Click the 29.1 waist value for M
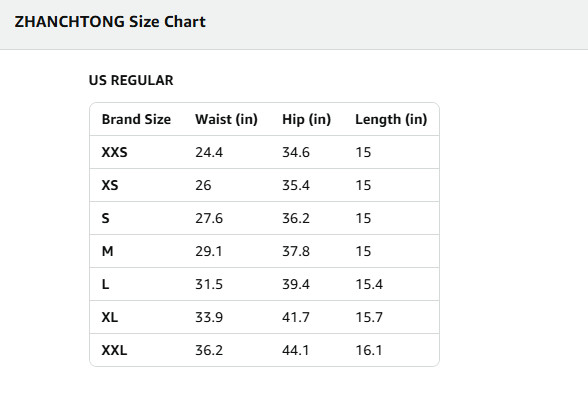Screen dimensions: 588x414 coord(208,251)
